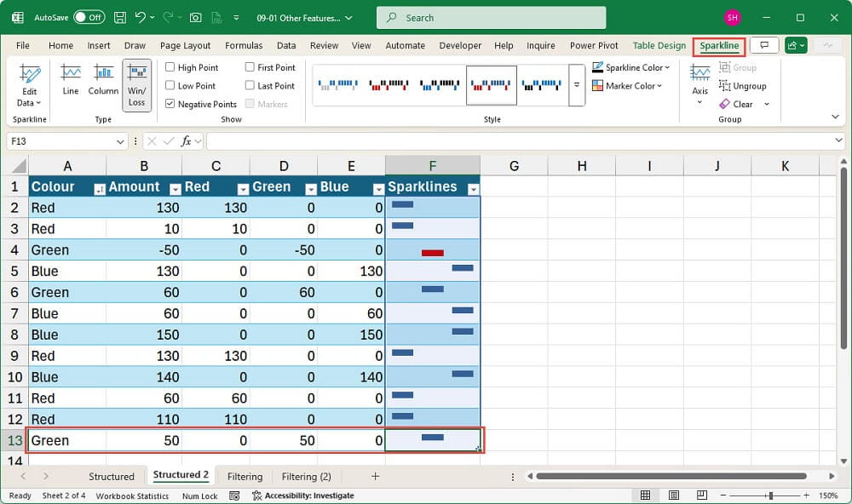Enable the Last Point checkbox
The image size is (852, 504).
(x=248, y=85)
